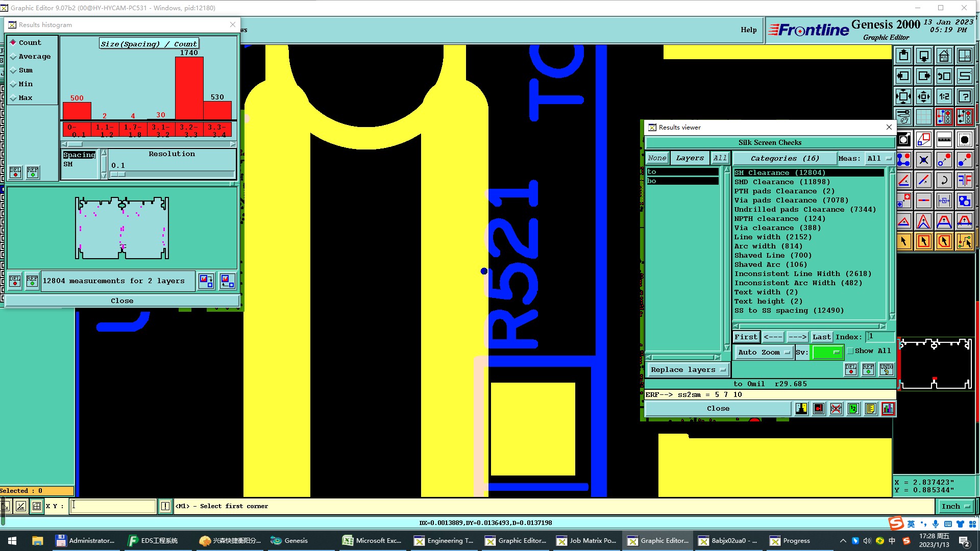Select the Average radio option
The height and width of the screenshot is (551, 980).
tap(14, 57)
